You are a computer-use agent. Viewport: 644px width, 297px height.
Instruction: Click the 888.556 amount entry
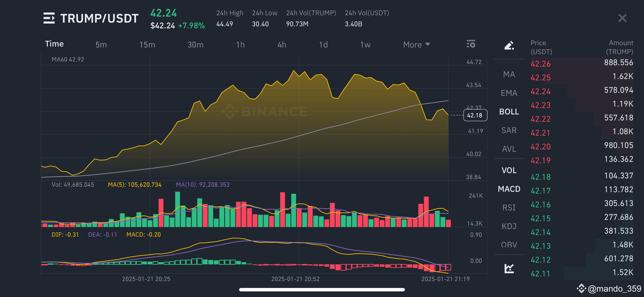tap(619, 62)
